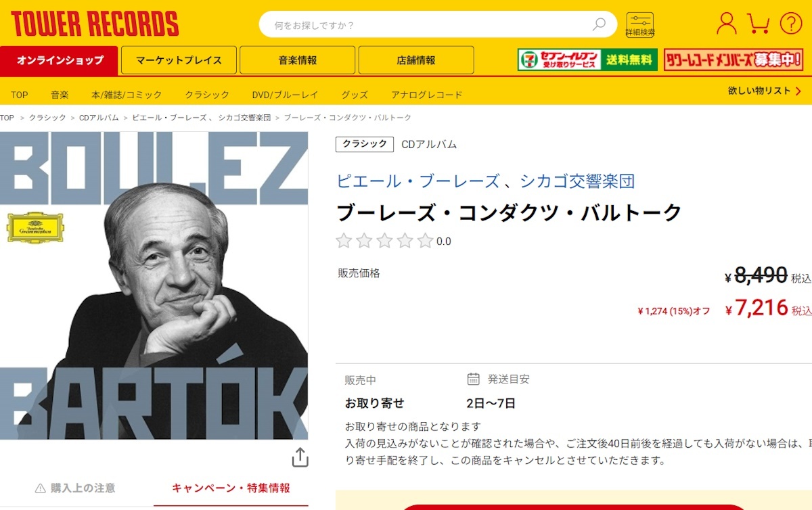812x510 pixels.
Task: Click the ピエール・ブーレーズ artist link
Action: [418, 181]
